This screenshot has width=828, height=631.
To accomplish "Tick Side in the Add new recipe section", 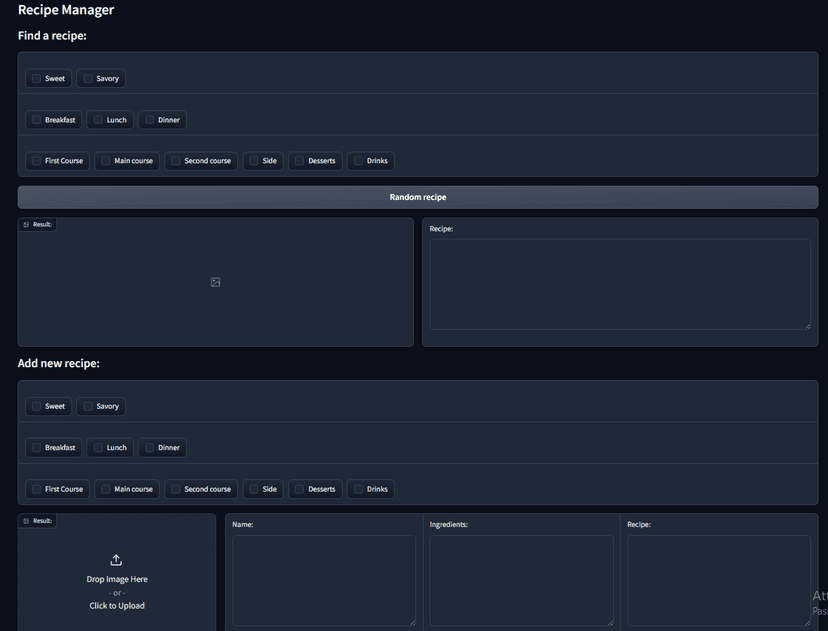I will pos(253,489).
